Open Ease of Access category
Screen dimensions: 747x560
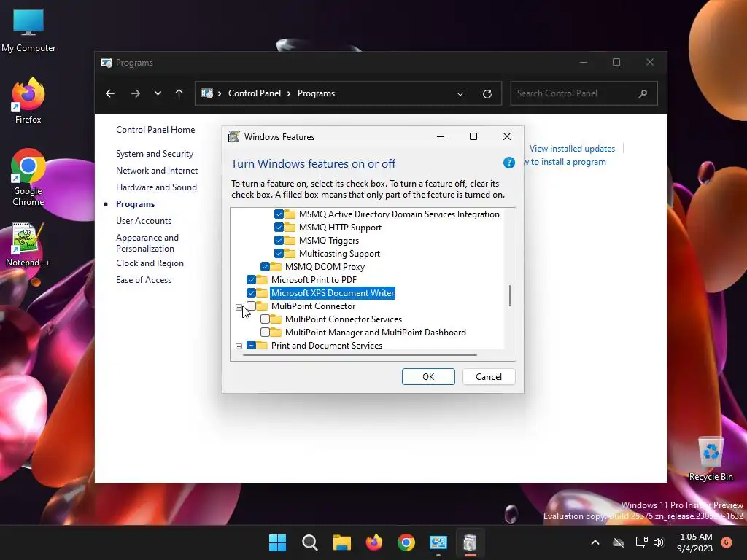pos(144,280)
